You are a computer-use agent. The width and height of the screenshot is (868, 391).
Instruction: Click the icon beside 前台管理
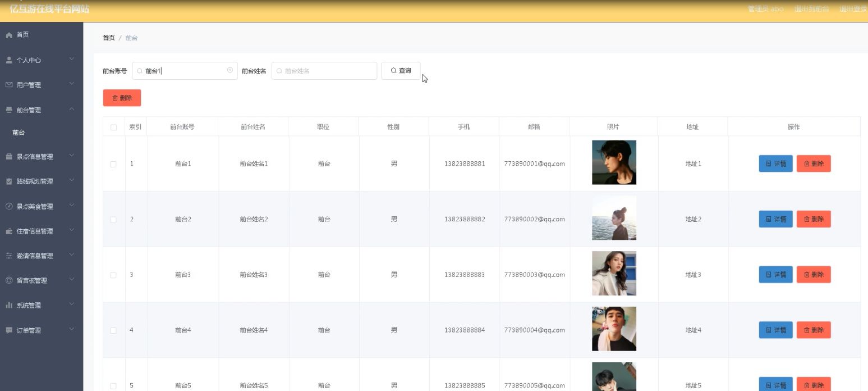click(9, 110)
